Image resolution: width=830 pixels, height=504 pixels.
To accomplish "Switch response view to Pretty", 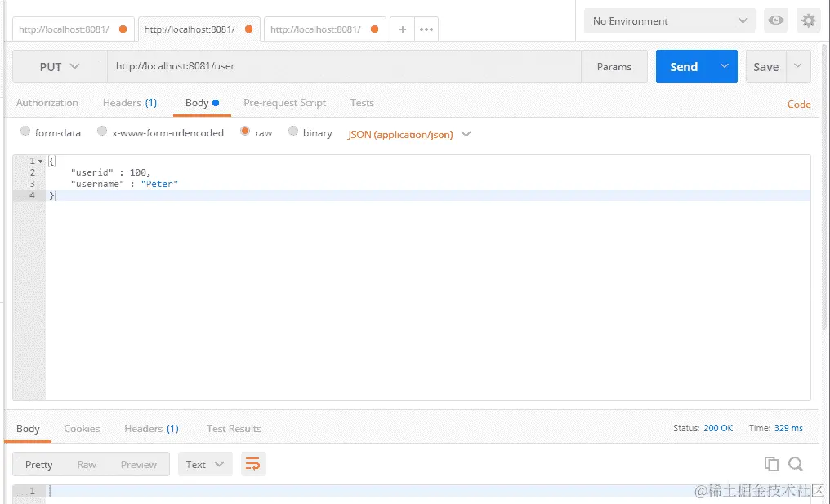I will (x=38, y=464).
